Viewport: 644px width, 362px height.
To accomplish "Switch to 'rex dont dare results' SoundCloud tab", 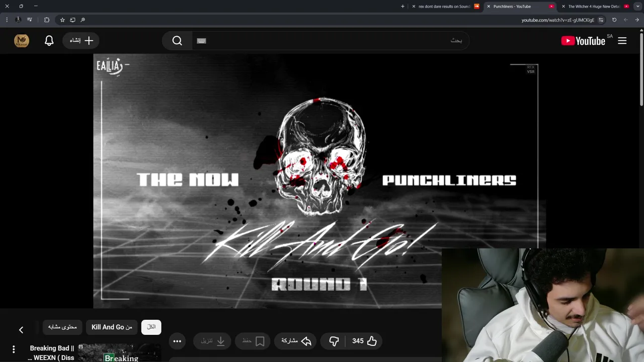I will click(444, 7).
